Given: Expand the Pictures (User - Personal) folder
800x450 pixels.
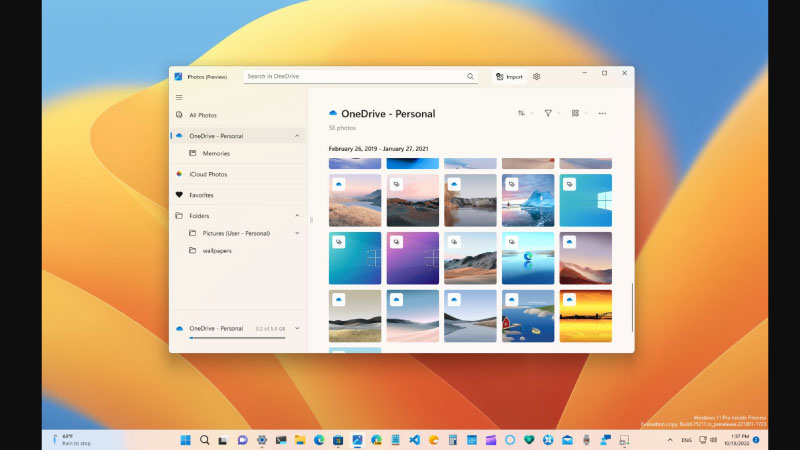Looking at the screenshot, I should pos(297,233).
